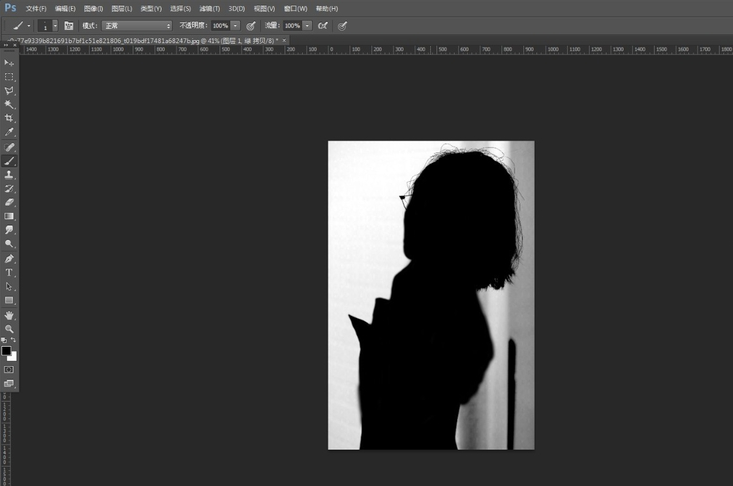Toggle pressure for opacity button
733x486 pixels.
coord(251,25)
